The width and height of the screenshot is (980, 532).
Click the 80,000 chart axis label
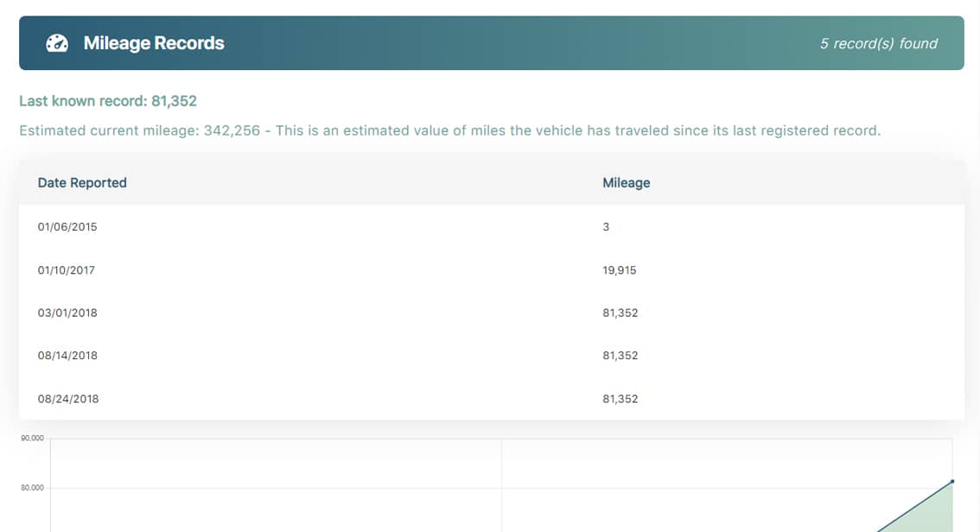click(32, 488)
